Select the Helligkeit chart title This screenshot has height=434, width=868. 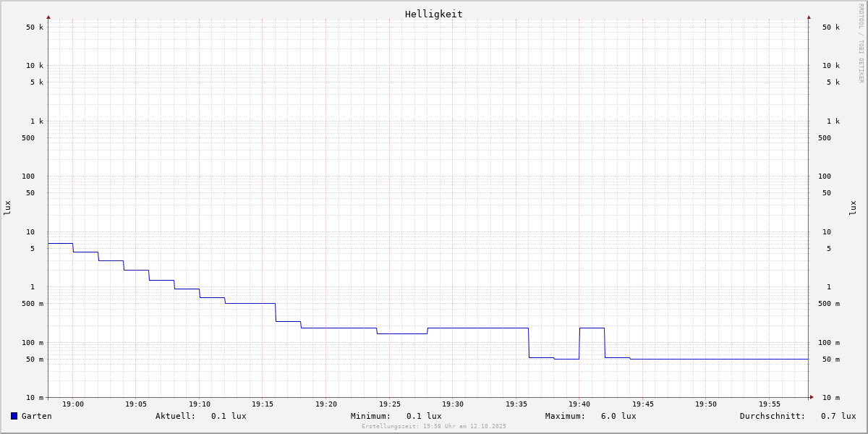click(433, 14)
